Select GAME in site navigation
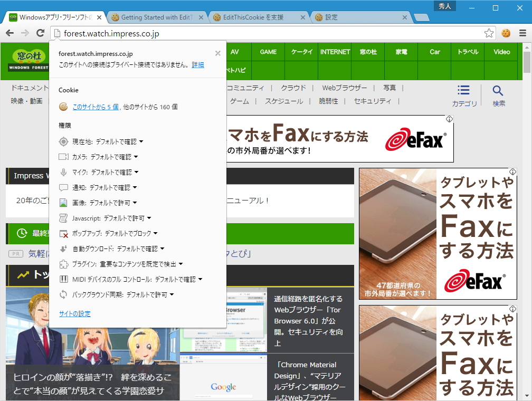The image size is (532, 401). [268, 52]
